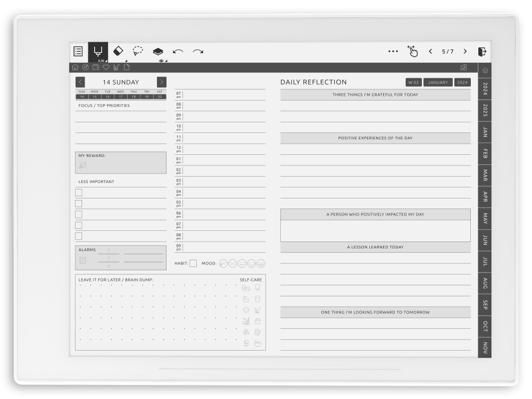Undo the last stroke
This screenshot has height=399, width=532.
click(178, 52)
